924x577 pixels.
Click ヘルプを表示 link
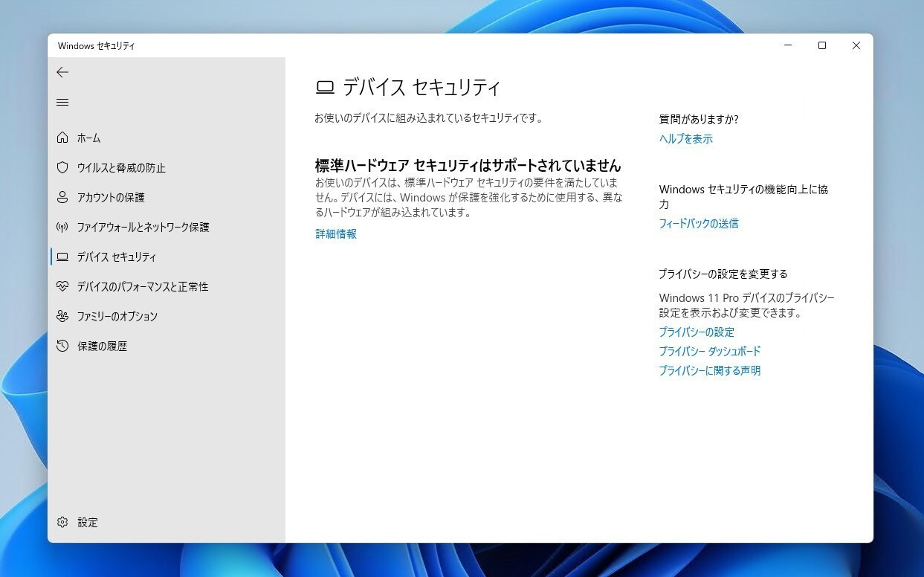point(685,138)
